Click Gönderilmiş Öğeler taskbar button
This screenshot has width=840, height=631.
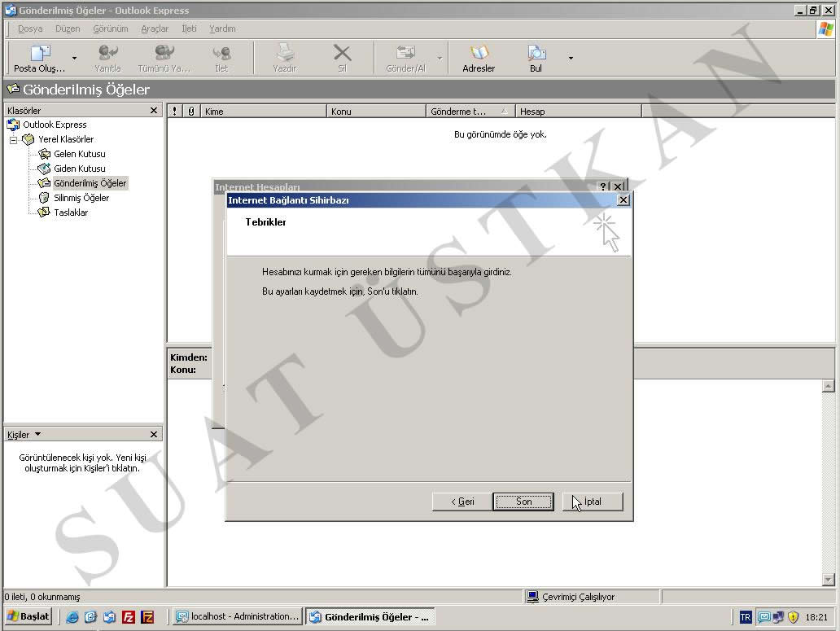point(370,616)
